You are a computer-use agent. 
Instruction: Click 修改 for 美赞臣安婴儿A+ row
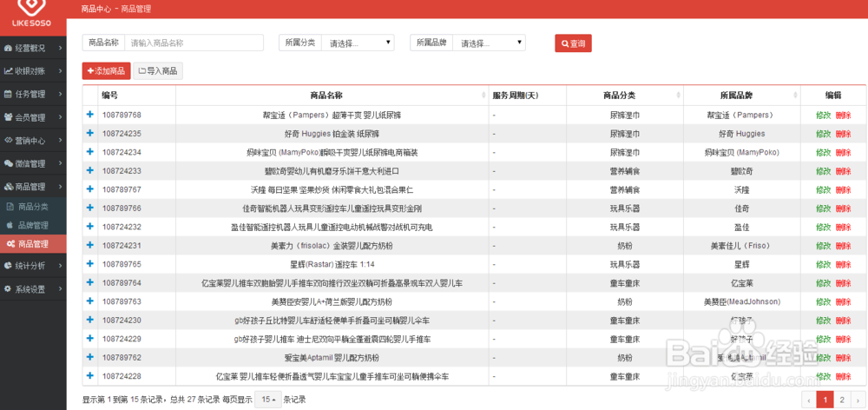[x=823, y=301]
